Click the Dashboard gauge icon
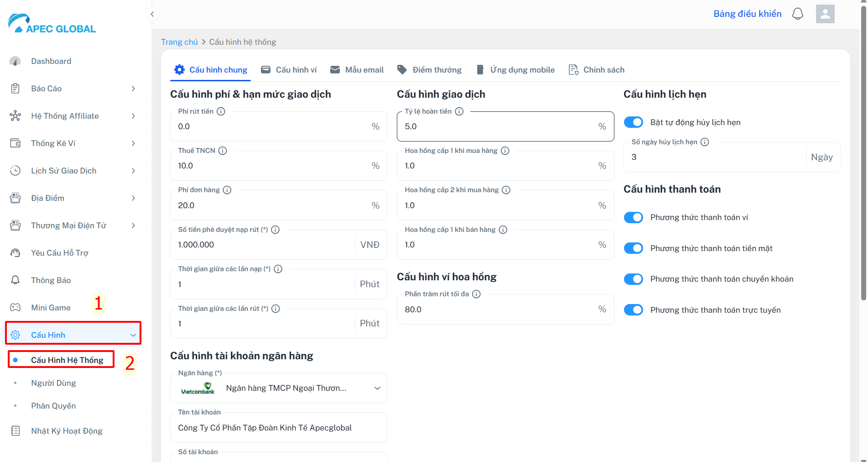 click(x=15, y=61)
